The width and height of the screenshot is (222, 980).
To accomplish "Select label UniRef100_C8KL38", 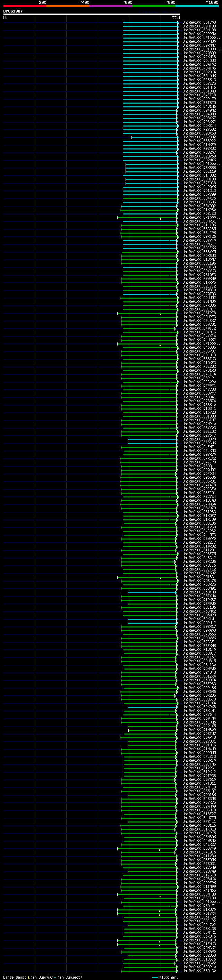I will (199, 929).
